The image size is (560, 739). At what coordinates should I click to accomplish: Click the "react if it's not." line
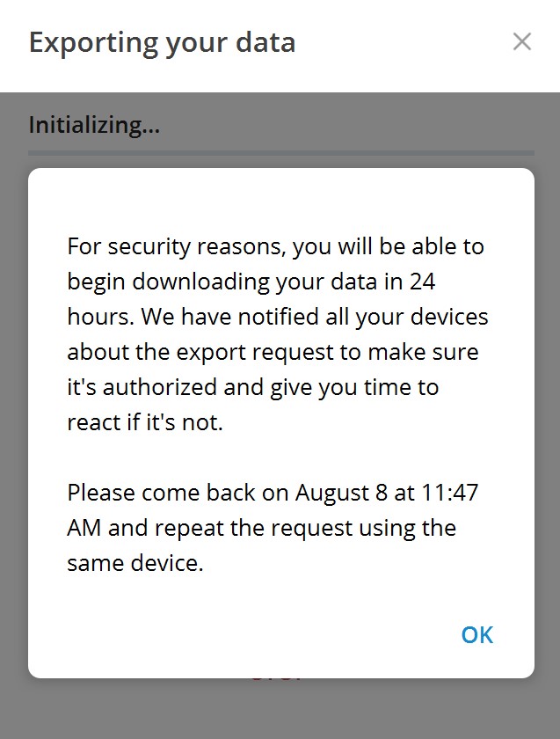point(145,422)
